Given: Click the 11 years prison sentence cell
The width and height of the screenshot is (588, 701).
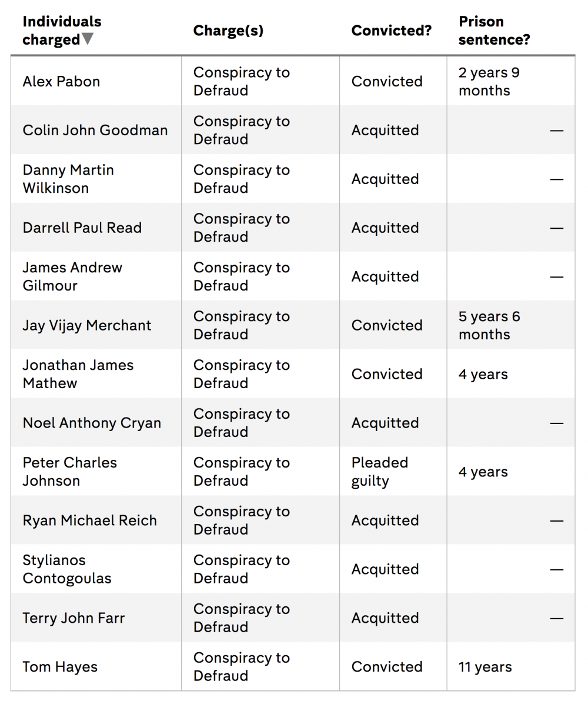Looking at the screenshot, I should click(x=485, y=667).
